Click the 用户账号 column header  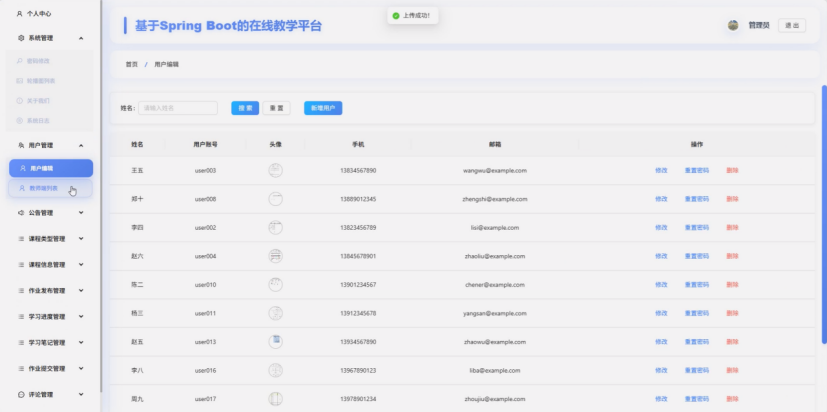pos(205,144)
